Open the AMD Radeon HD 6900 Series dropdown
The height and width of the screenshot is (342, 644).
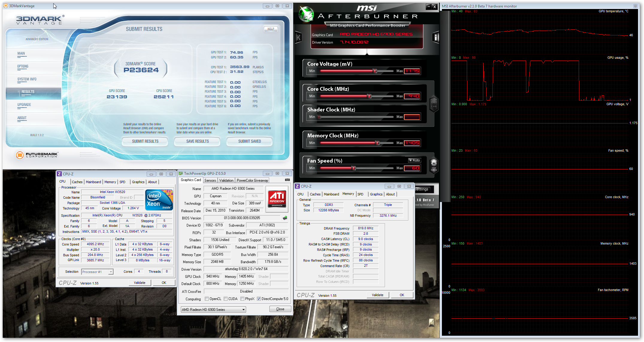click(x=213, y=309)
